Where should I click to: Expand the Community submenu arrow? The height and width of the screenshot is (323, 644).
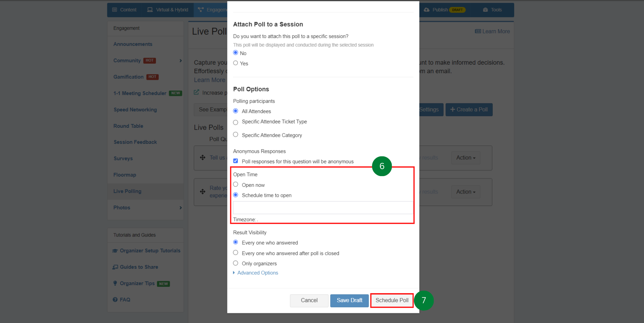coord(180,61)
